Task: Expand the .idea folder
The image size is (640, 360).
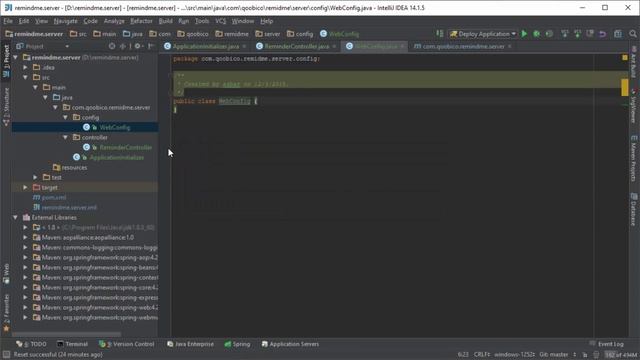Action: pyautogui.click(x=25, y=67)
